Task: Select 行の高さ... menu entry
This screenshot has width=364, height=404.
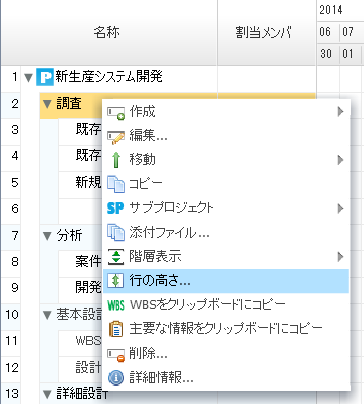Action: 226,281
